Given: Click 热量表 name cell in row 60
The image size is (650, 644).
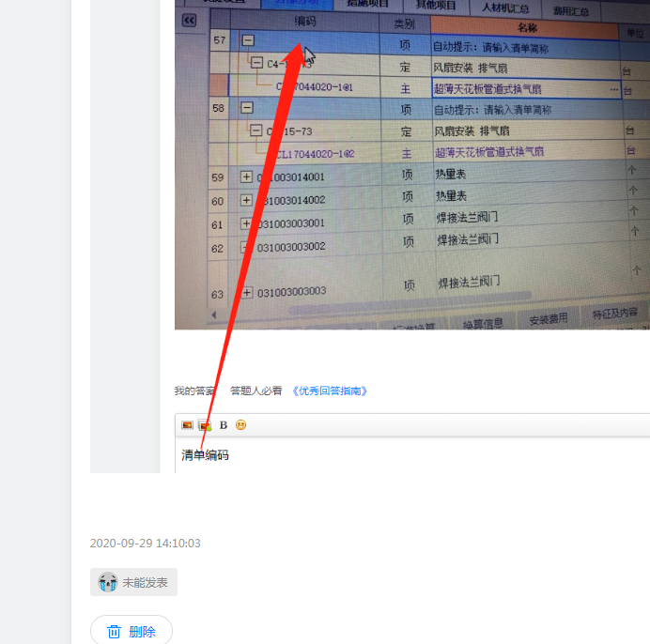Looking at the screenshot, I should click(530, 195).
